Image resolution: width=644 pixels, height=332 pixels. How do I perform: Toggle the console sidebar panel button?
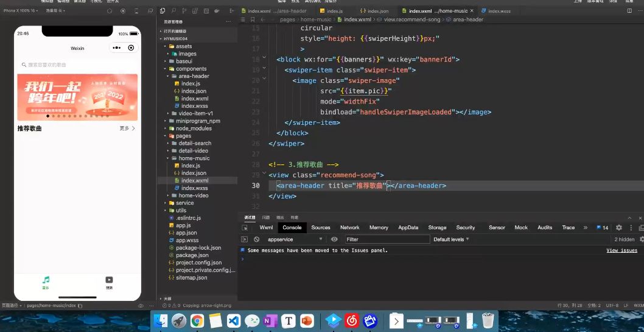pos(245,239)
